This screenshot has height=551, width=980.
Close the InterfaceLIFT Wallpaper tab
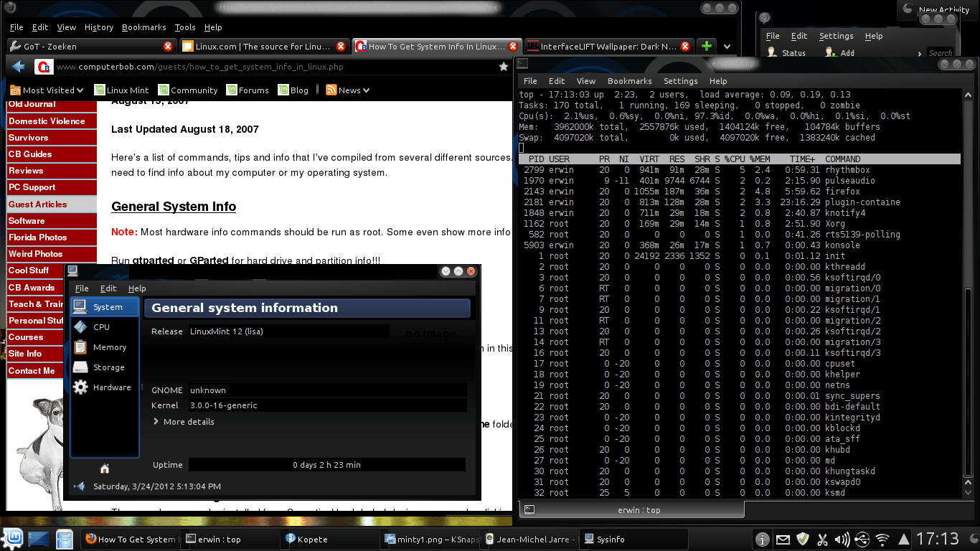click(x=685, y=47)
